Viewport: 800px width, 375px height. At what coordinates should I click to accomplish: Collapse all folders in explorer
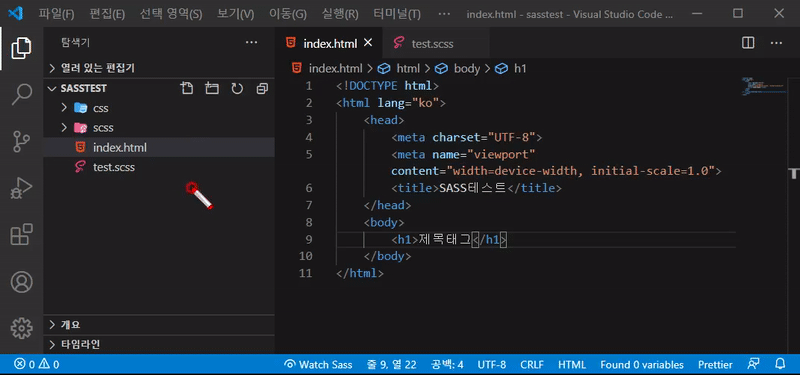262,89
